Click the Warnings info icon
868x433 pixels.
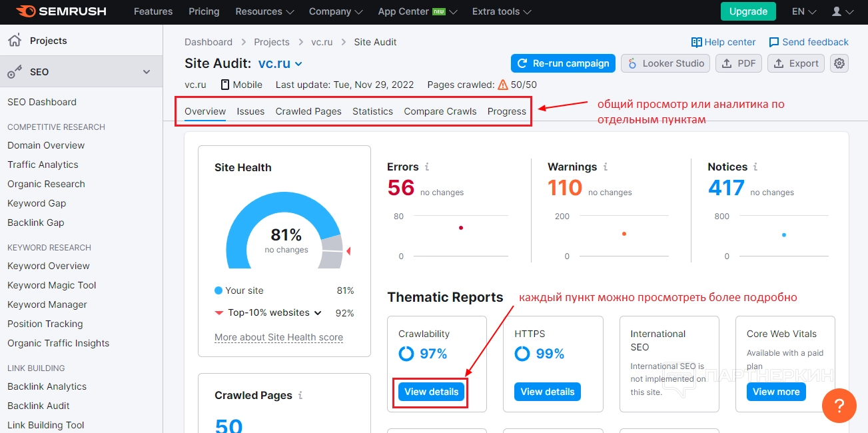[606, 167]
